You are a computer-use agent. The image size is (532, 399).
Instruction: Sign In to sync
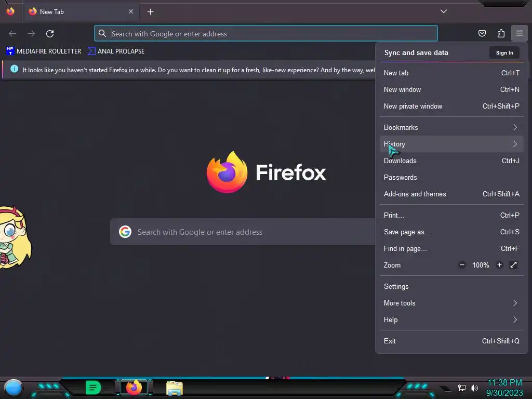click(504, 52)
